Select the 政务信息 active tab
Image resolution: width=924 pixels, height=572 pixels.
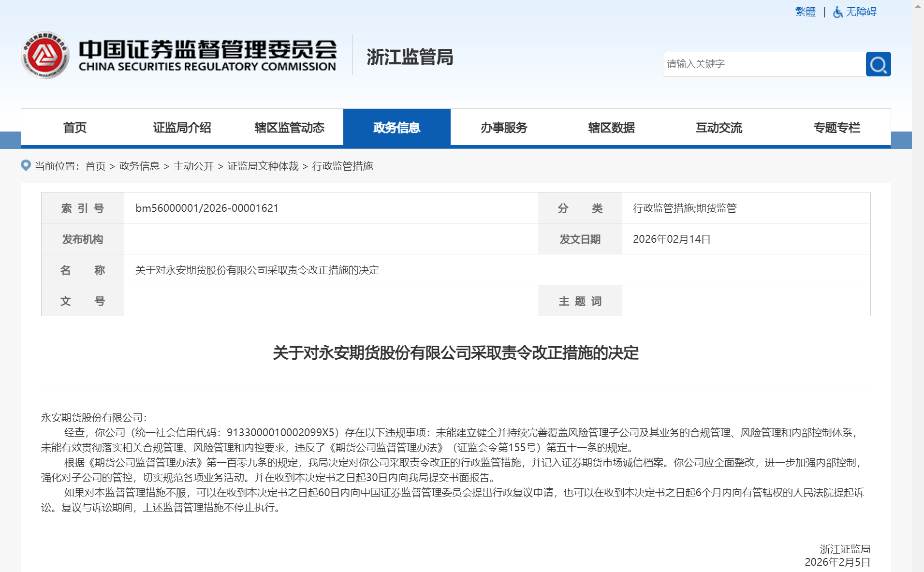[x=396, y=128]
